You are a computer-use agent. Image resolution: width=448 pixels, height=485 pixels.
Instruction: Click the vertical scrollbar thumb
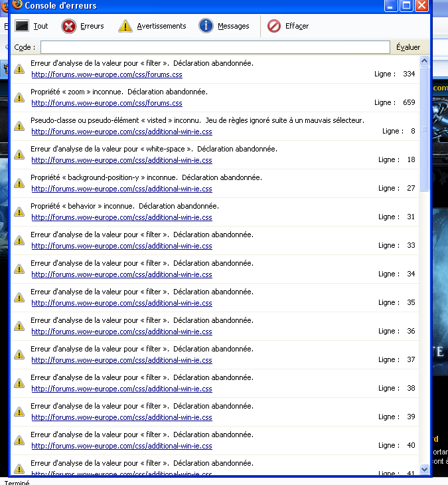pos(425,129)
